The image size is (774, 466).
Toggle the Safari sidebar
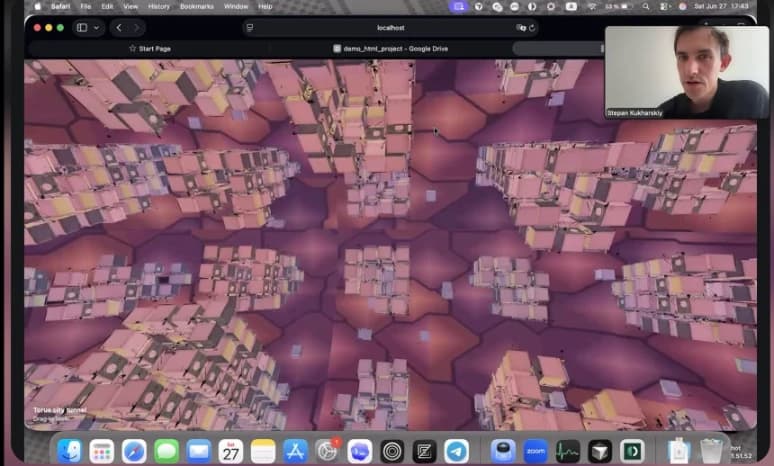click(x=82, y=28)
